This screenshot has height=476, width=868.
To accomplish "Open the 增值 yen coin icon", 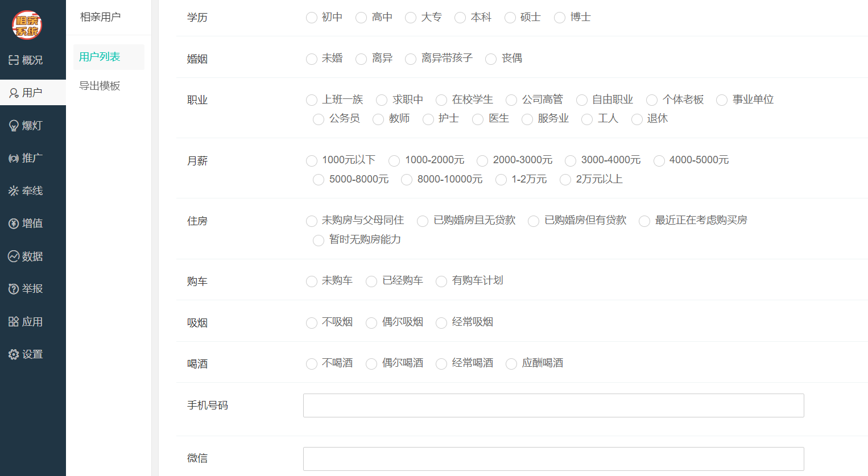I will pos(14,223).
